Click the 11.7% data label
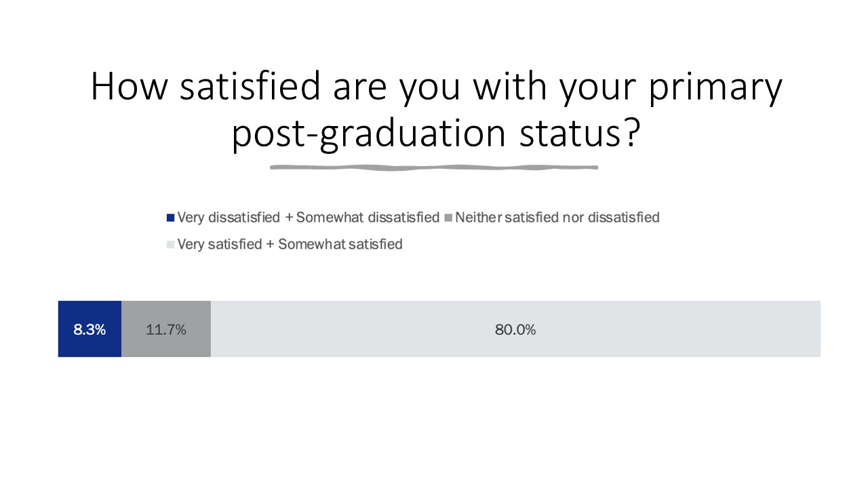The width and height of the screenshot is (868, 488). [x=166, y=330]
